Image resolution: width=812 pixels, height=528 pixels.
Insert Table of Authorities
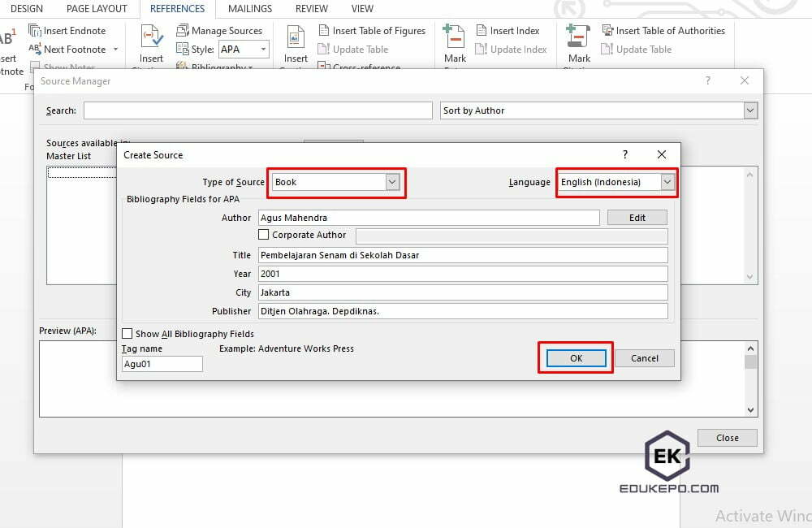(x=664, y=30)
